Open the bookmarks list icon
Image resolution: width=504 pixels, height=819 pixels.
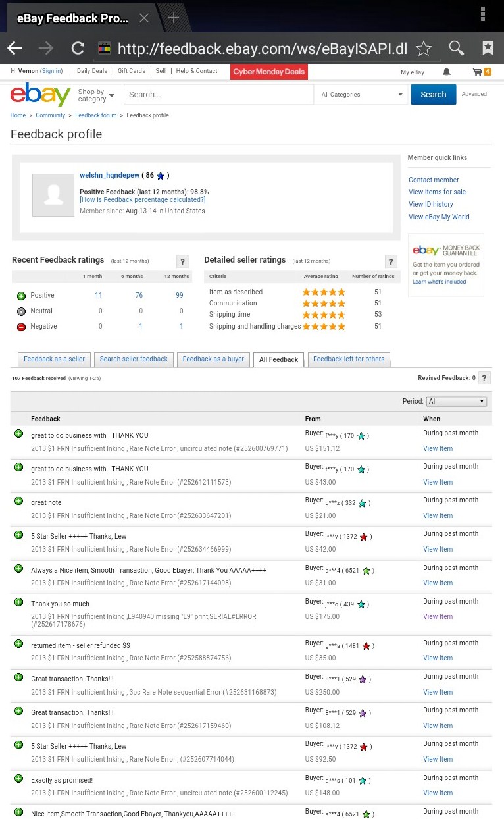488,48
